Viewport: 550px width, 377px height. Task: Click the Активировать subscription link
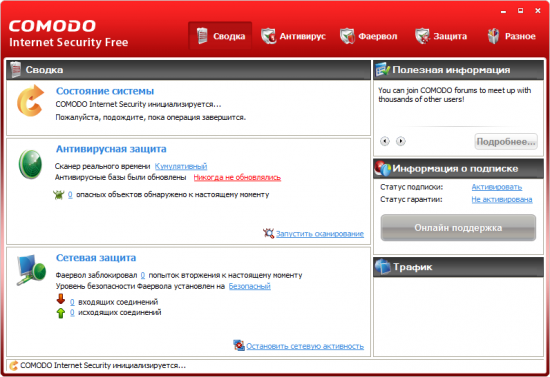click(497, 187)
